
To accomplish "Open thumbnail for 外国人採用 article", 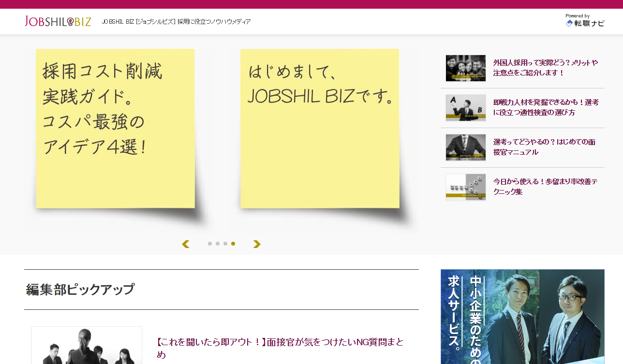I will (466, 68).
